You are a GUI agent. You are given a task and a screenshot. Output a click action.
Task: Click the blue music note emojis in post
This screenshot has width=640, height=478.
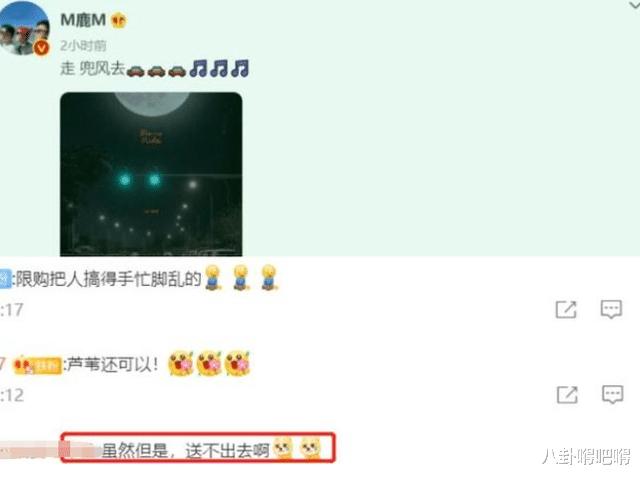(x=220, y=69)
